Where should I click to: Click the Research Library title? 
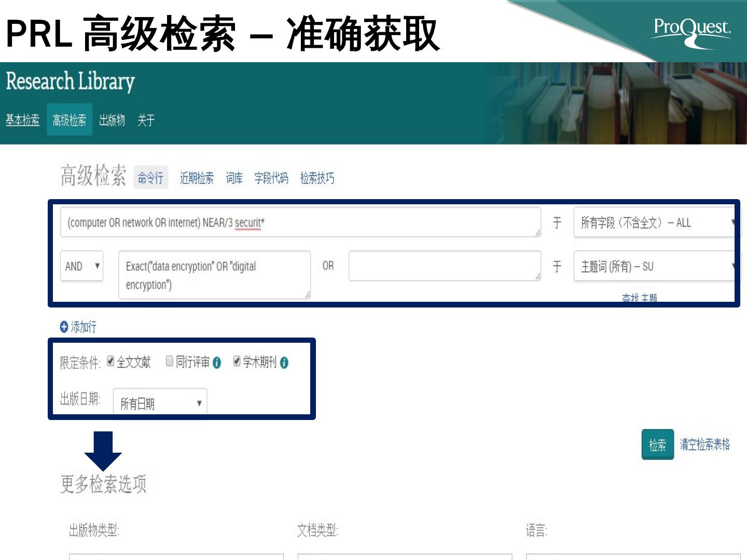click(x=71, y=81)
